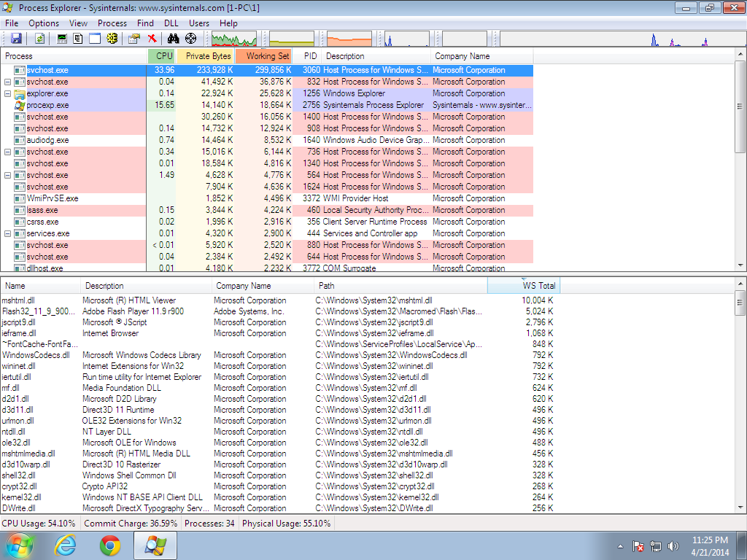Select the procexp.exe process row

pos(267,105)
